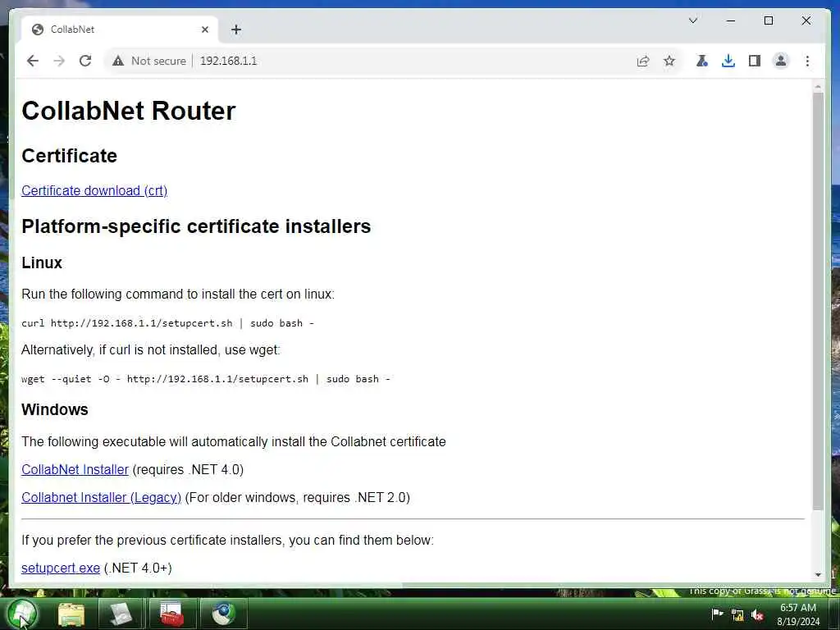
Task: Bookmark this page with the star
Action: point(669,61)
